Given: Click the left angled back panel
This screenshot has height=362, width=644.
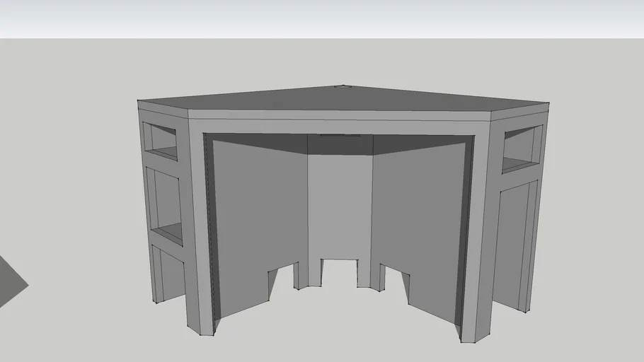Looking at the screenshot, I should [258, 212].
